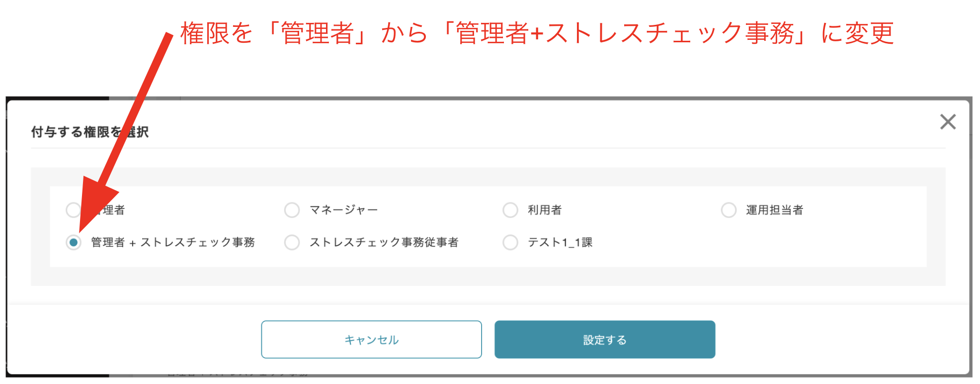This screenshot has height=384, width=980.
Task: Click the マネージャー label text
Action: pos(344,210)
